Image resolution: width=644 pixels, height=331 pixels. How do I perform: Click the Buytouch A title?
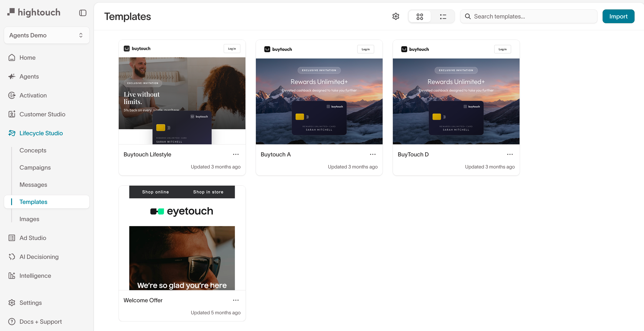[x=275, y=154]
